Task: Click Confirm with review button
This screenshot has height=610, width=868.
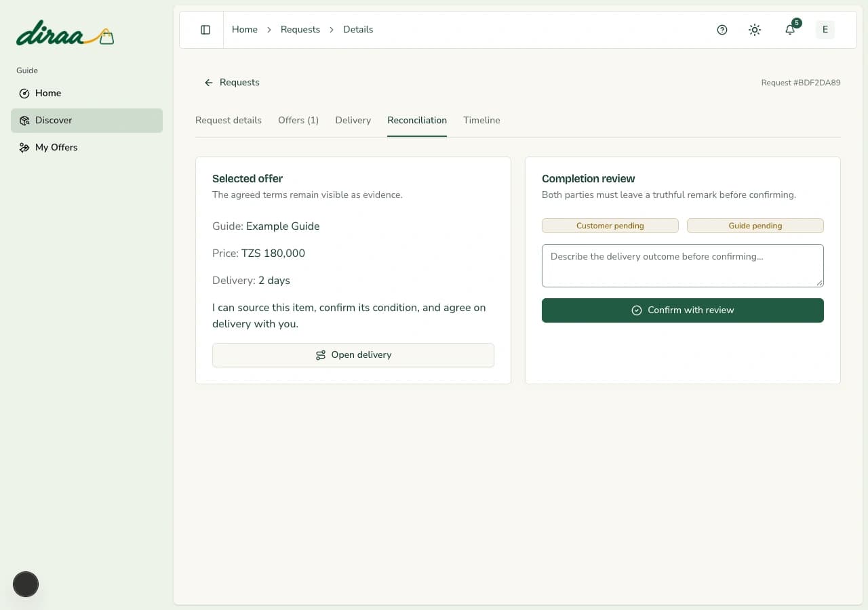Action: 683,310
